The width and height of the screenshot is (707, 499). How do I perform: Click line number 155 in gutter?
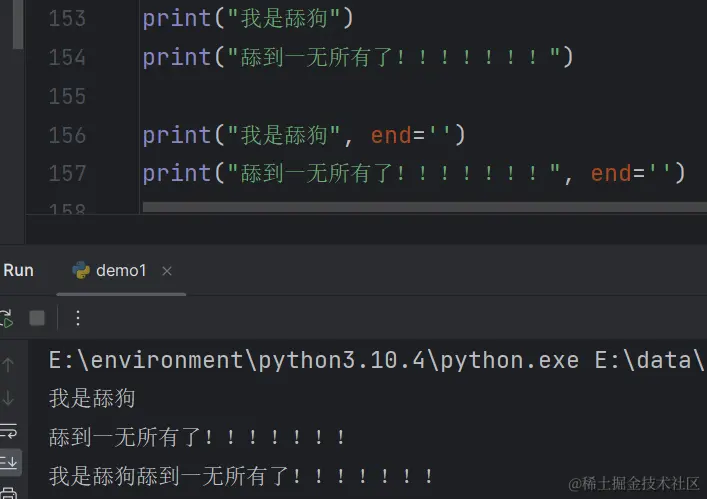point(67,96)
